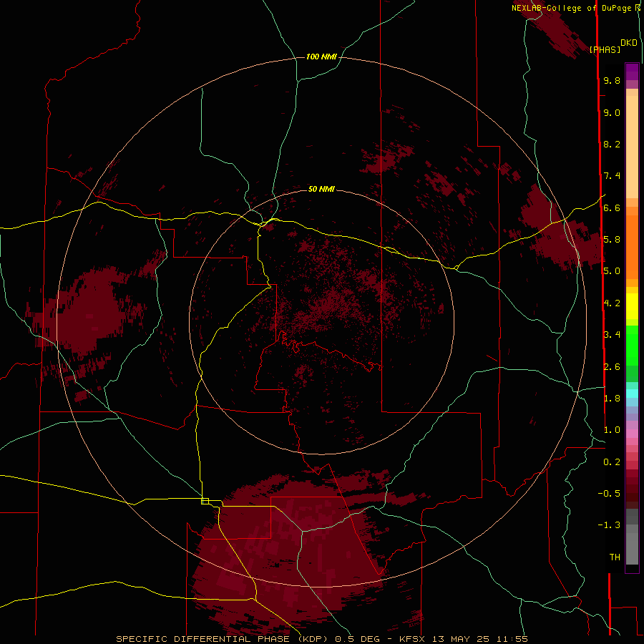This screenshot has width=644, height=644.
Task: Select the 5.0 value on the scale
Action: click(x=612, y=271)
